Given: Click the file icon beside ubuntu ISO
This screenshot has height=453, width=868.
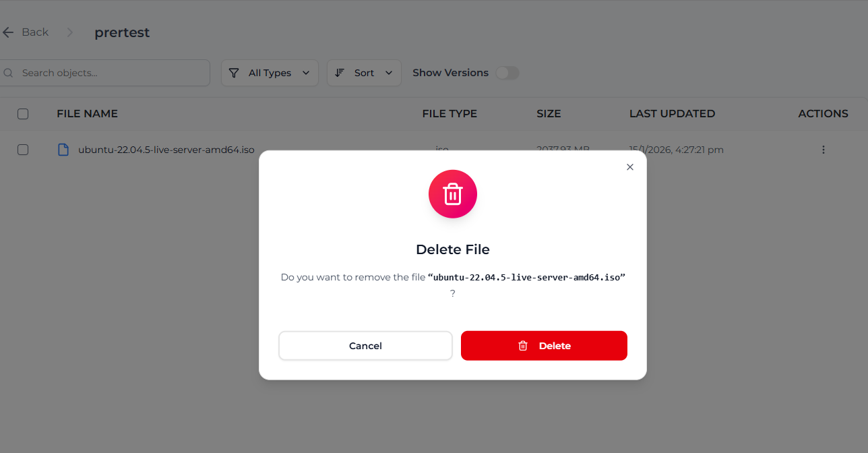Looking at the screenshot, I should tap(63, 150).
